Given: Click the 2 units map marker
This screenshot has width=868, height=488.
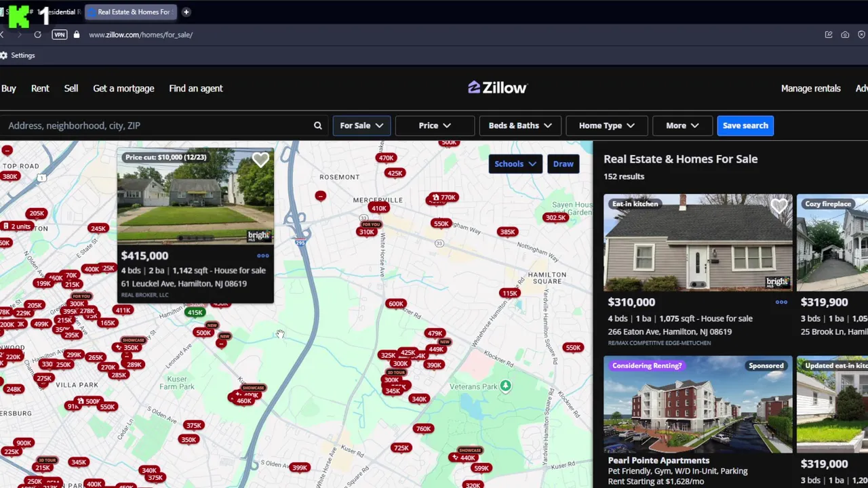Looking at the screenshot, I should pyautogui.click(x=16, y=226).
